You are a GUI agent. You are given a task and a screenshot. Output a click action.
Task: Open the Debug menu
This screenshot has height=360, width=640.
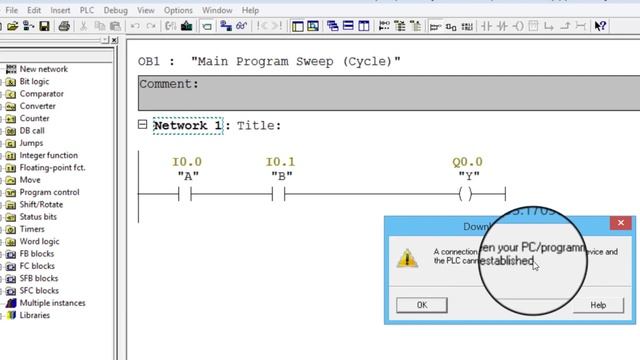(x=116, y=10)
